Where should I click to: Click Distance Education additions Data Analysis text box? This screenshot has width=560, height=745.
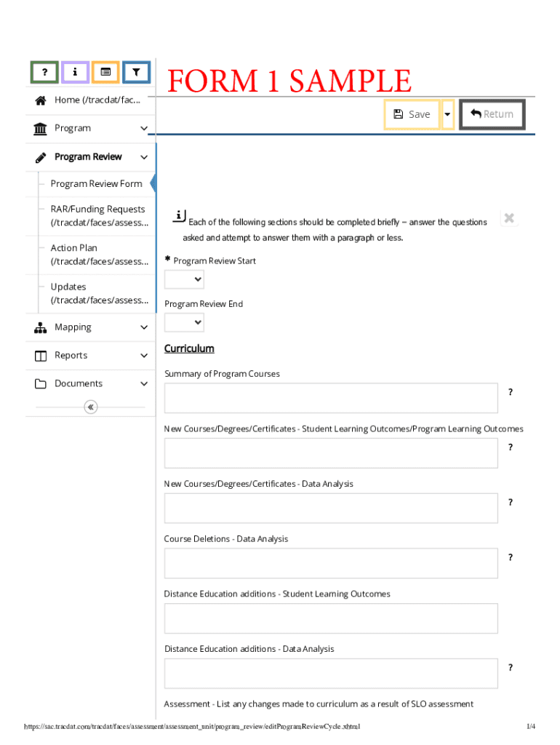(331, 674)
